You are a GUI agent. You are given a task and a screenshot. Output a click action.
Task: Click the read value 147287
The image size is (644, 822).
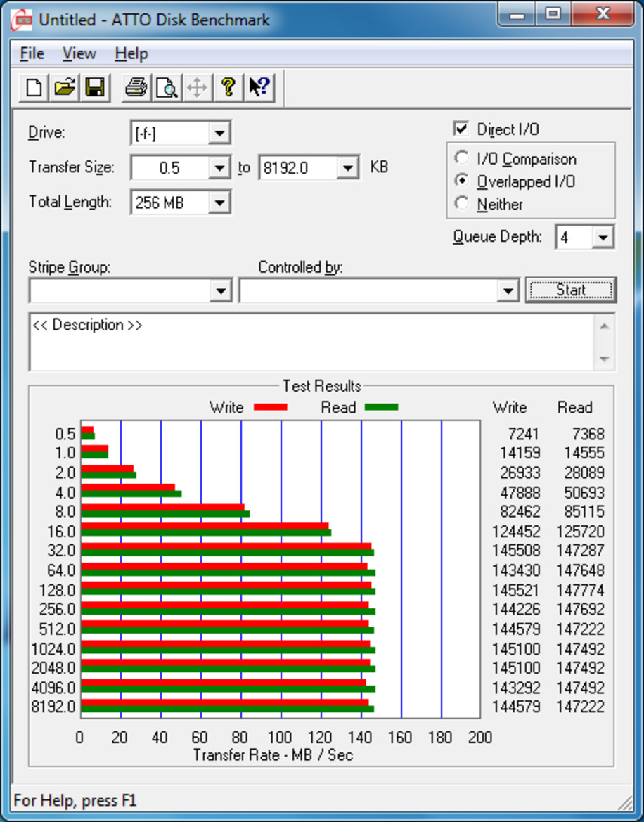581,551
